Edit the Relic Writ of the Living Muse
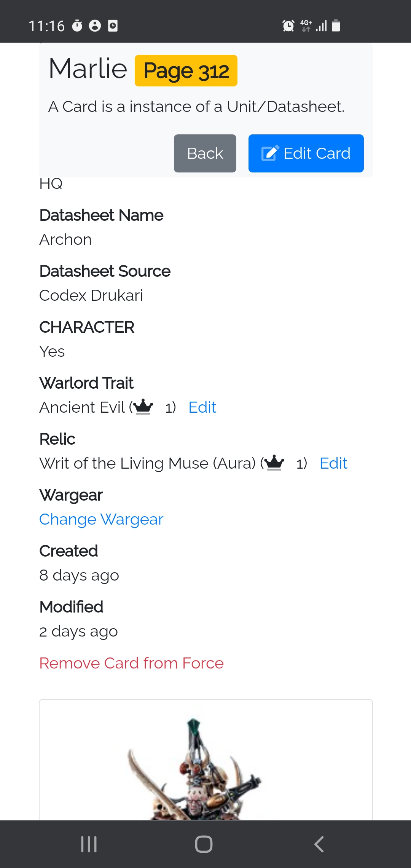The width and height of the screenshot is (411, 868). tap(333, 463)
